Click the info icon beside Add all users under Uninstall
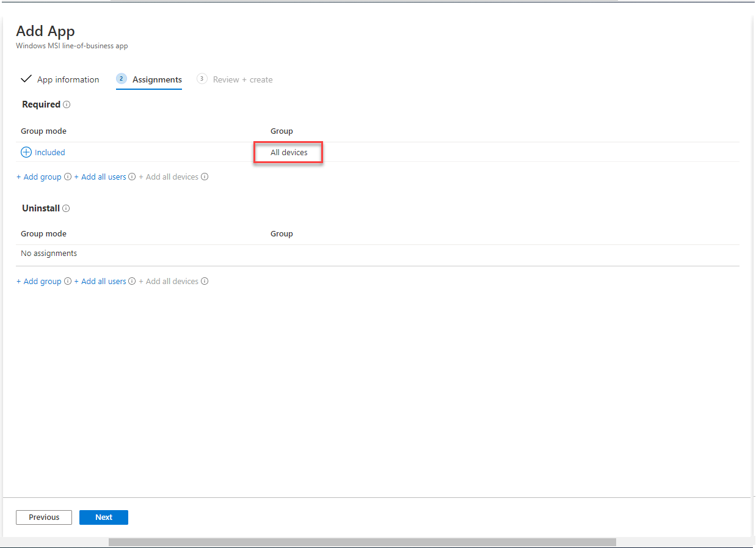756x548 pixels. (x=132, y=281)
